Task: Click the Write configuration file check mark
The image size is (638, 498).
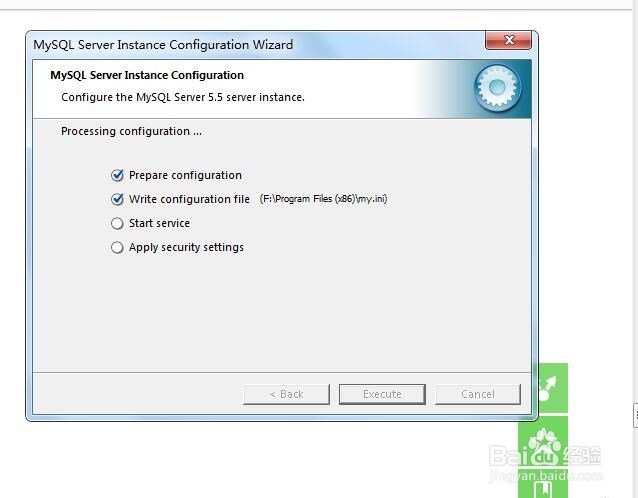Action: [x=117, y=199]
